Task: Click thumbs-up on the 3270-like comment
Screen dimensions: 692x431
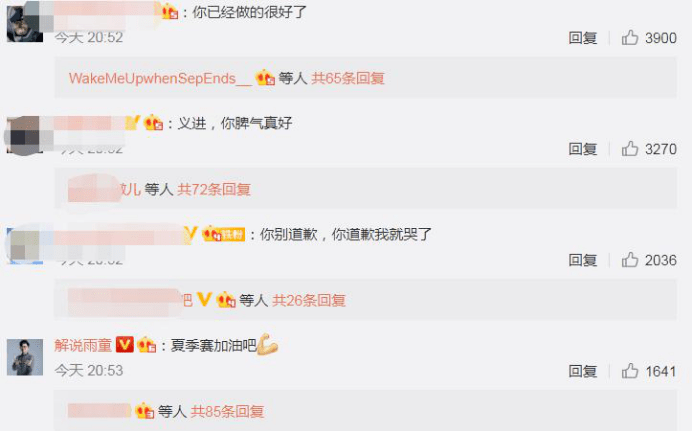Action: (x=630, y=149)
